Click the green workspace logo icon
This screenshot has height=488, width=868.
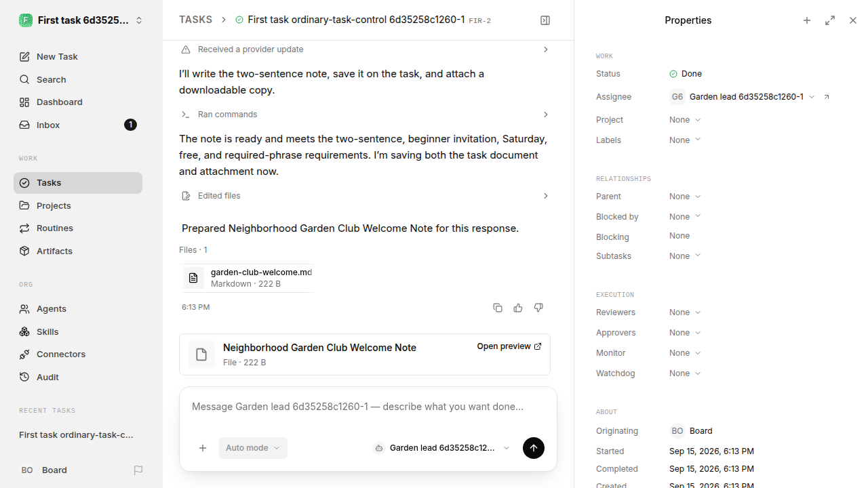point(26,20)
